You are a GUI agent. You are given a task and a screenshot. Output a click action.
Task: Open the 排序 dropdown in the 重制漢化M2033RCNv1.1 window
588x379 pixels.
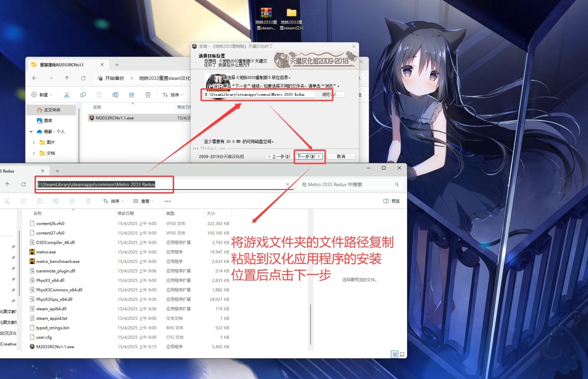(173, 95)
